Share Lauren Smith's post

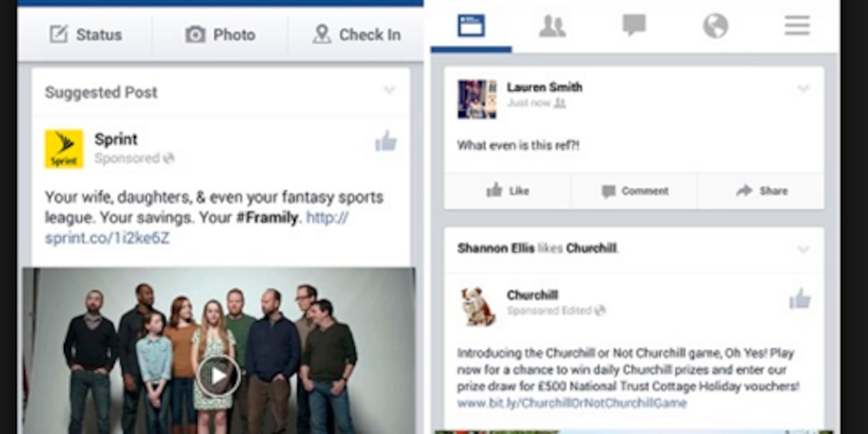(761, 191)
